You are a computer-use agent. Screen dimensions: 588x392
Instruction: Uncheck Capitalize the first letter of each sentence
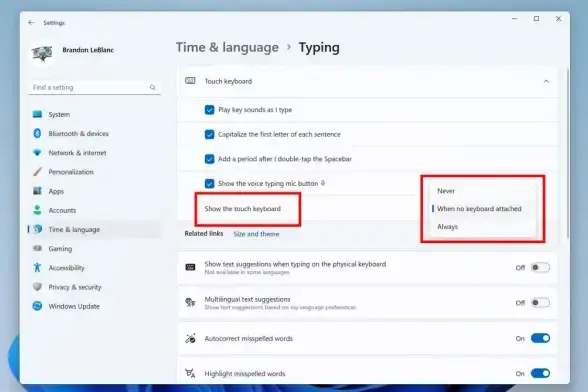pos(209,134)
